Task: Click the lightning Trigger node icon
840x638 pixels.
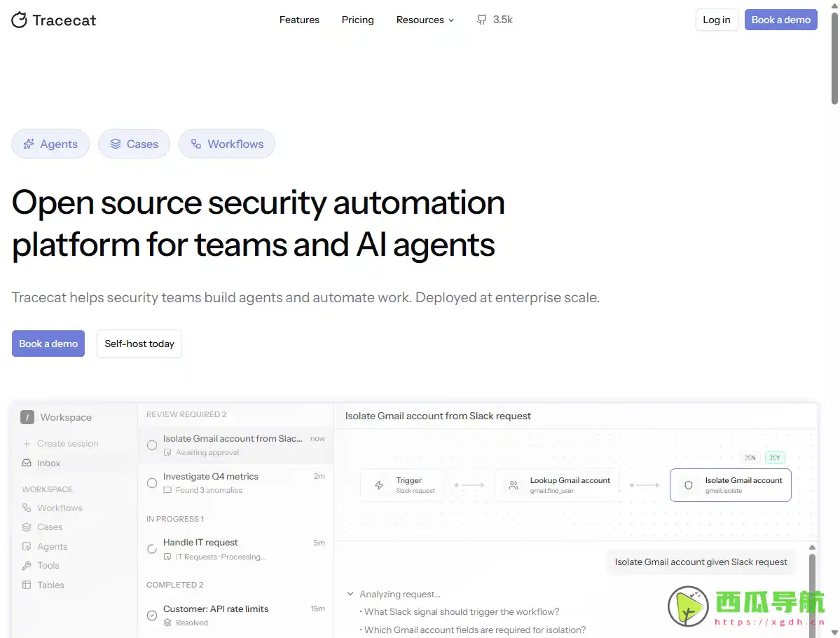Action: 379,485
